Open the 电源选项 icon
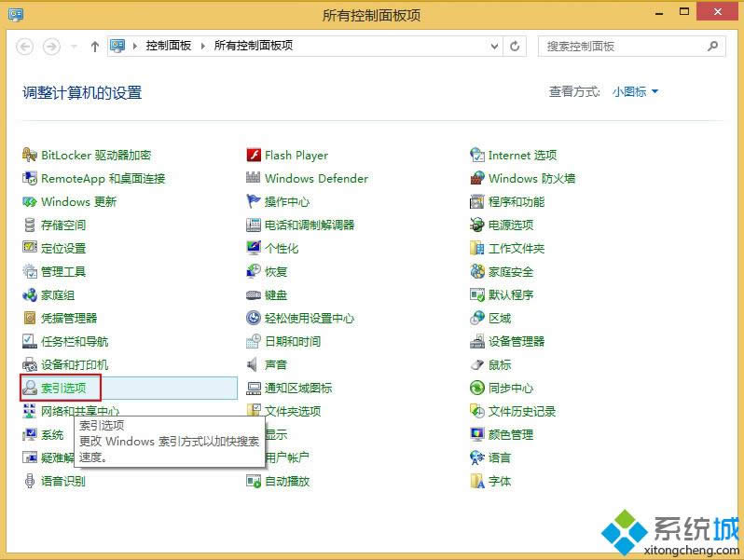 click(476, 225)
